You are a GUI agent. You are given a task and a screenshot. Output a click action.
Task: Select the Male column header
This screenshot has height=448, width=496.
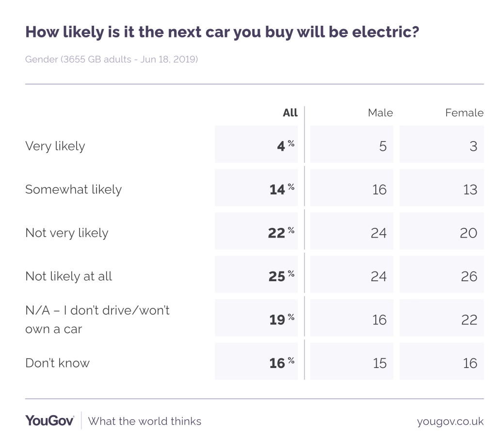(380, 113)
